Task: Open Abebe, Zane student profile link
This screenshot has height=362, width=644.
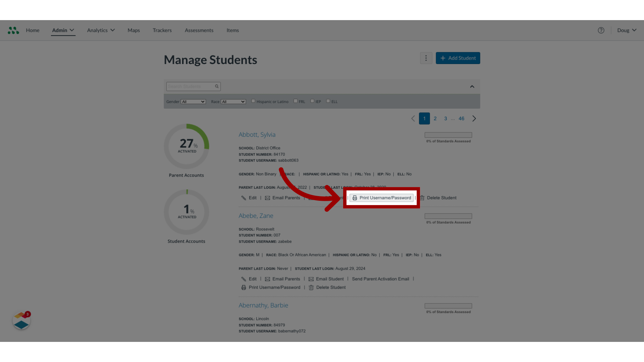Action: tap(256, 216)
